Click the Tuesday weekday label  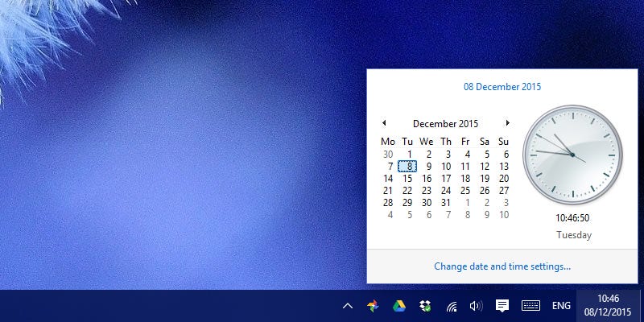[x=574, y=235]
